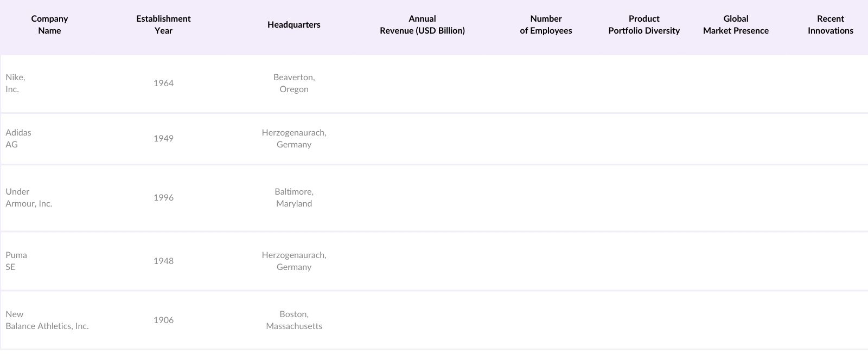The width and height of the screenshot is (868, 354).
Task: Select the Headquarters column header
Action: tap(293, 25)
